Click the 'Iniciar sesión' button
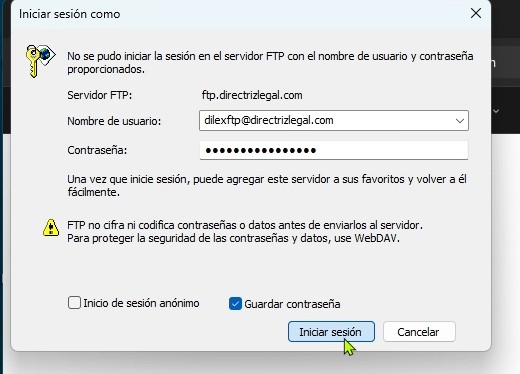 [331, 332]
